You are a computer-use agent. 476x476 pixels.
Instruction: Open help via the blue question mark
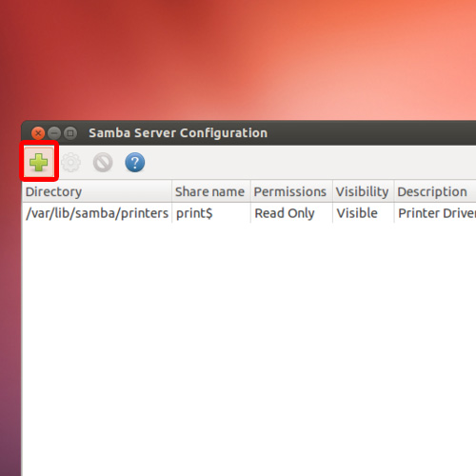(x=135, y=162)
